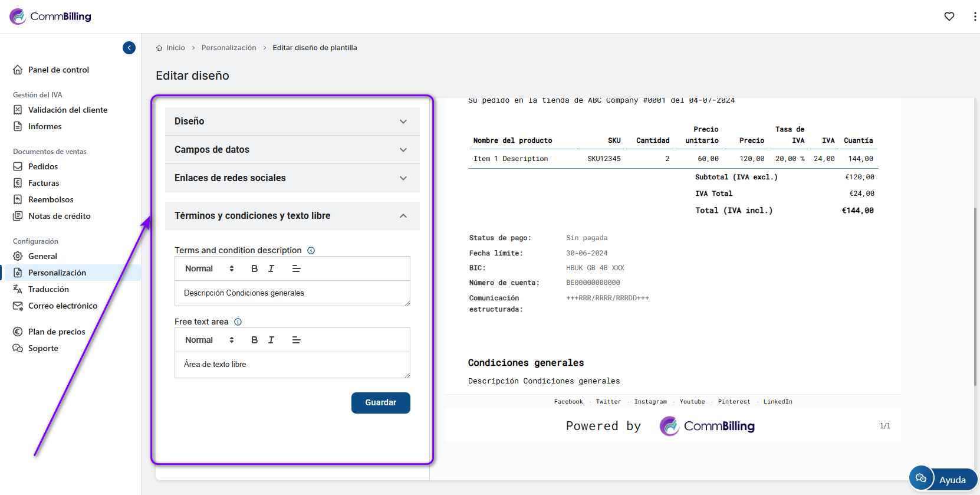This screenshot has width=980, height=495.
Task: Navigate to Personalización breadcrumb link
Action: click(x=229, y=48)
